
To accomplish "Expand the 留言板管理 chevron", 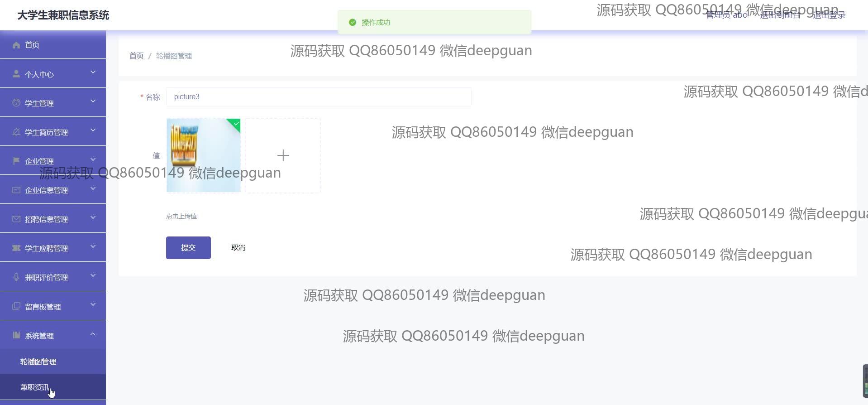I will click(x=93, y=304).
